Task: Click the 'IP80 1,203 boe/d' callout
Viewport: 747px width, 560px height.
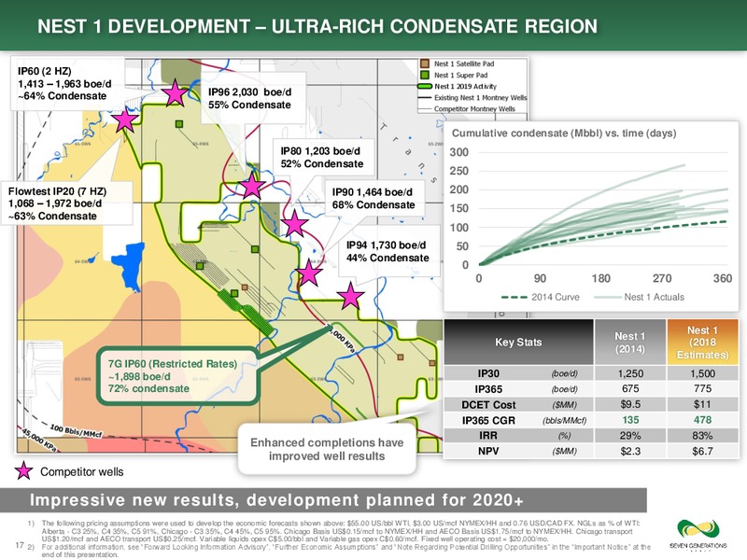Action: coord(321,158)
